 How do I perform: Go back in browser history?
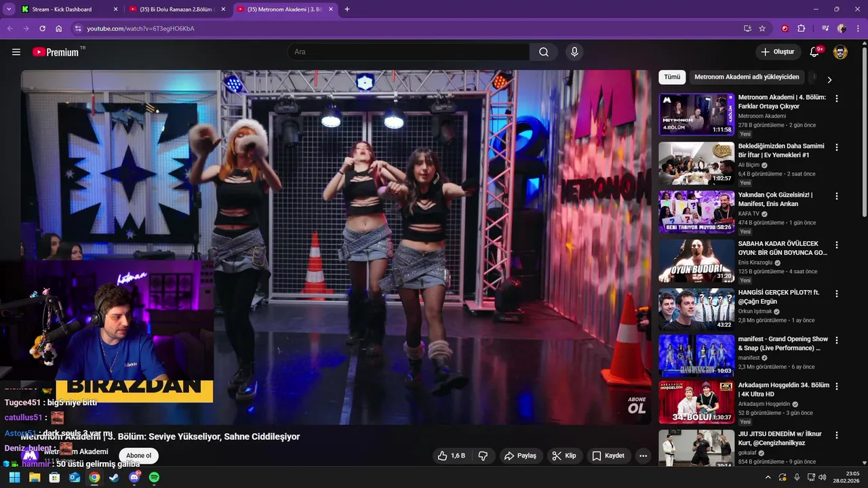coord(9,28)
